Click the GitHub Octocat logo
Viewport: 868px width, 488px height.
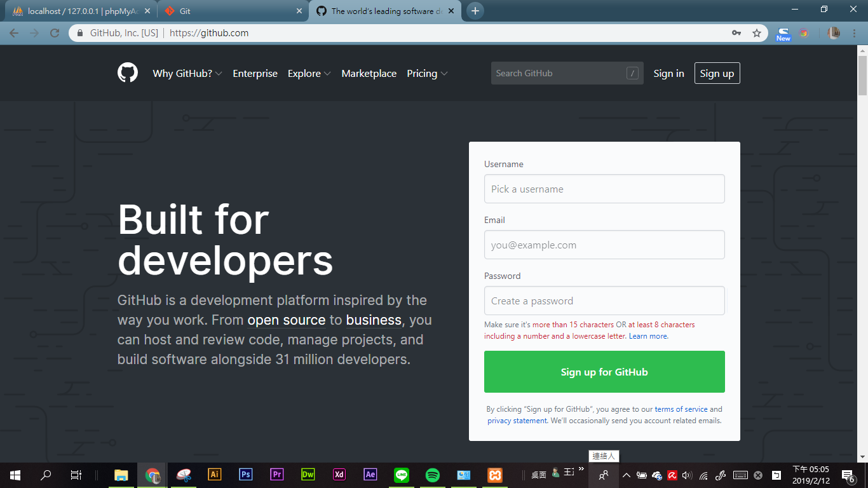(128, 73)
